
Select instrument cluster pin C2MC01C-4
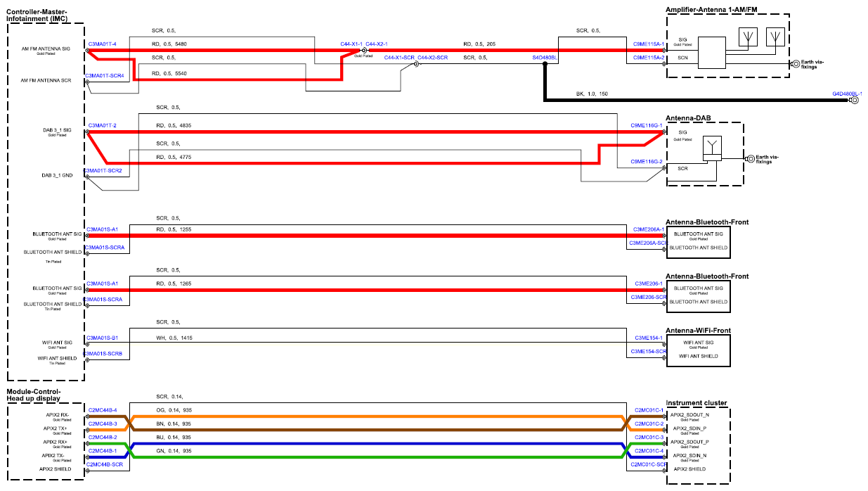tap(649, 451)
